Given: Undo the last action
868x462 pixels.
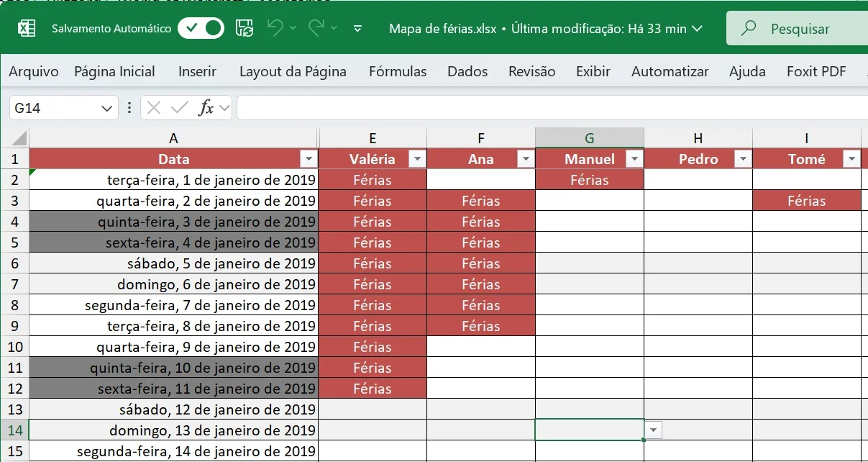Looking at the screenshot, I should [x=275, y=28].
